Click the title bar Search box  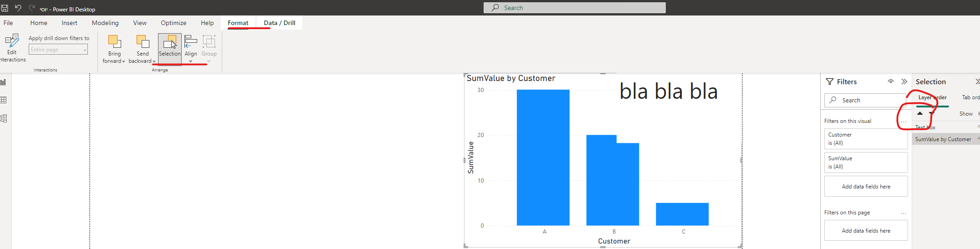pyautogui.click(x=575, y=8)
